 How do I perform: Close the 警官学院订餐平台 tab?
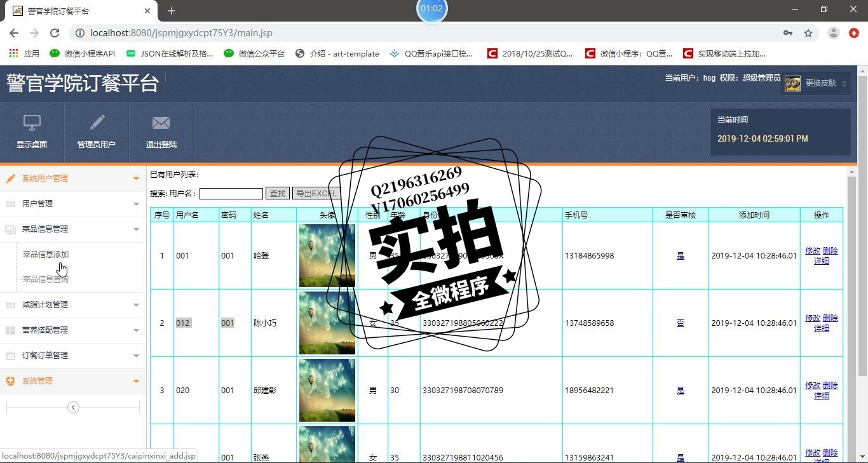147,11
